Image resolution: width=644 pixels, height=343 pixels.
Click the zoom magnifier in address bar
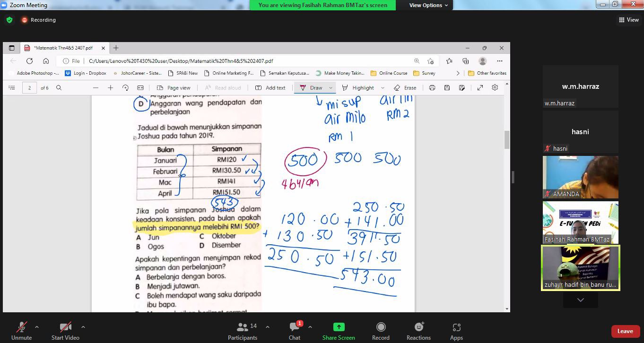pyautogui.click(x=417, y=61)
